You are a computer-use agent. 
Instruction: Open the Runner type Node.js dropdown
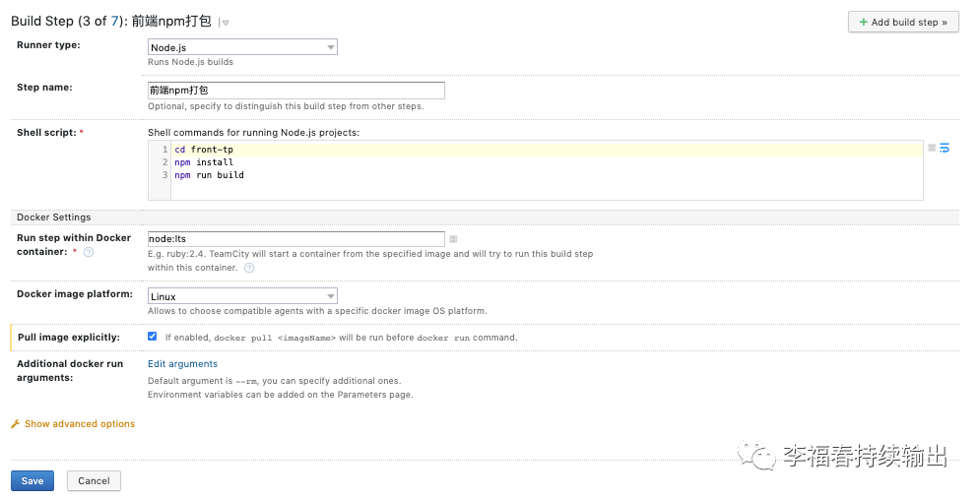pos(242,47)
